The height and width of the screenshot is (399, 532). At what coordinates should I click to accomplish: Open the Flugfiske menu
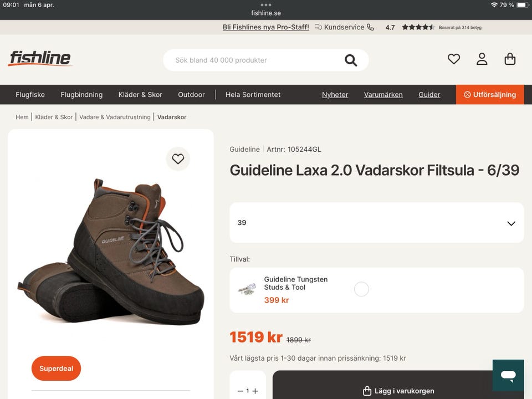30,95
